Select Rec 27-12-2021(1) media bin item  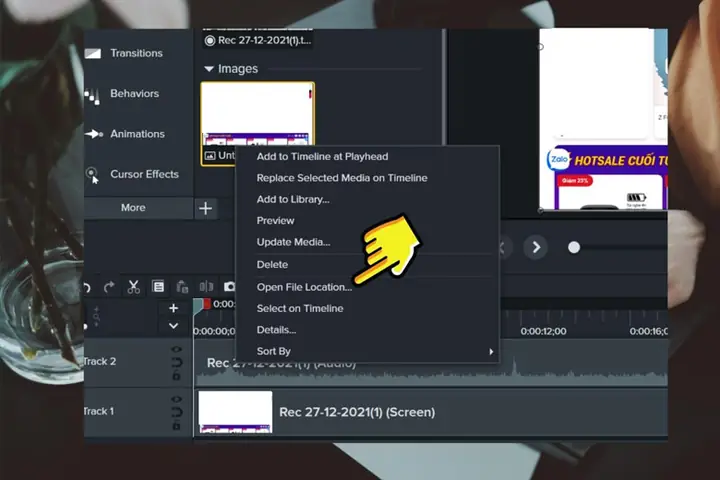pos(258,40)
